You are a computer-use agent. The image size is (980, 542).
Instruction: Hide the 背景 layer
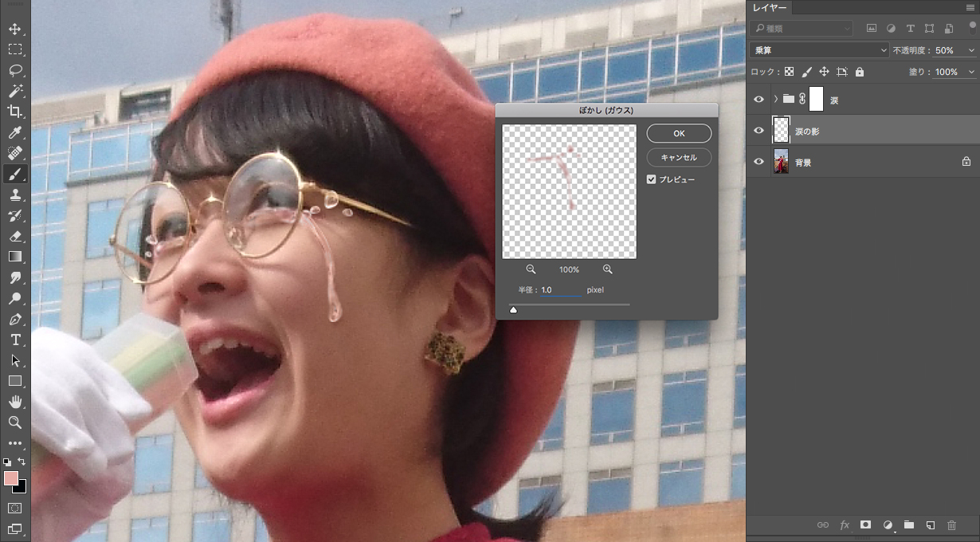(x=759, y=162)
